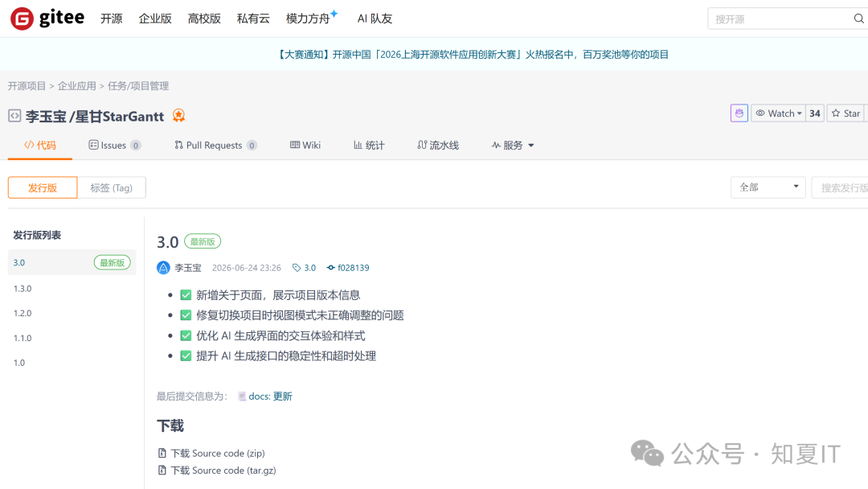Toggle checkbox for 优化 AI 生成界面 item
This screenshot has width=868, height=489.
click(186, 335)
